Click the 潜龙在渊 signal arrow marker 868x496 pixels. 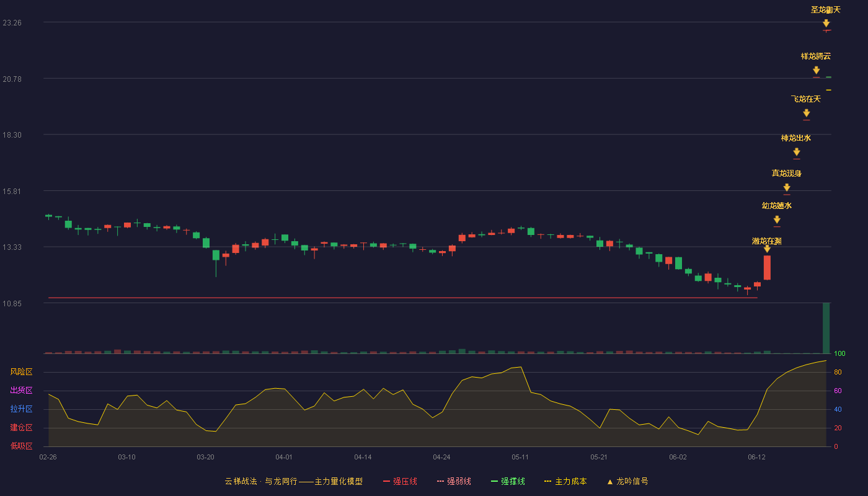point(767,249)
